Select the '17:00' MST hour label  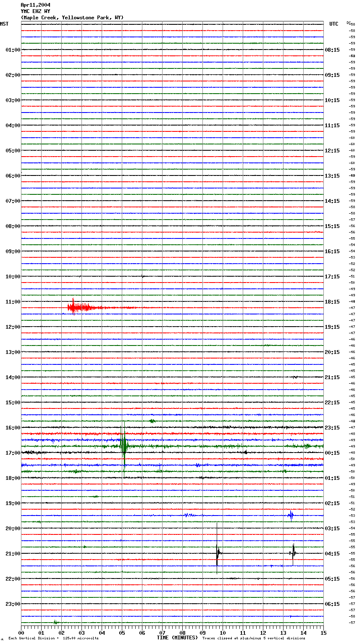click(13, 453)
